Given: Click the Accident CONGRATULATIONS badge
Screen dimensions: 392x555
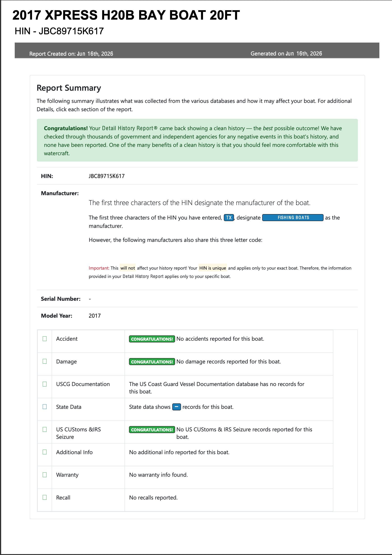Looking at the screenshot, I should click(x=152, y=339).
